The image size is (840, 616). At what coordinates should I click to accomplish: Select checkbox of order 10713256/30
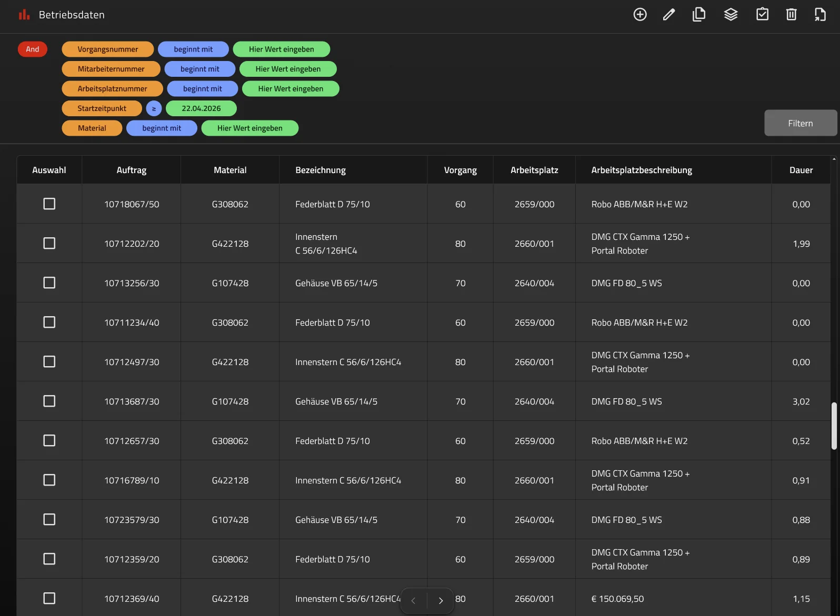(49, 282)
